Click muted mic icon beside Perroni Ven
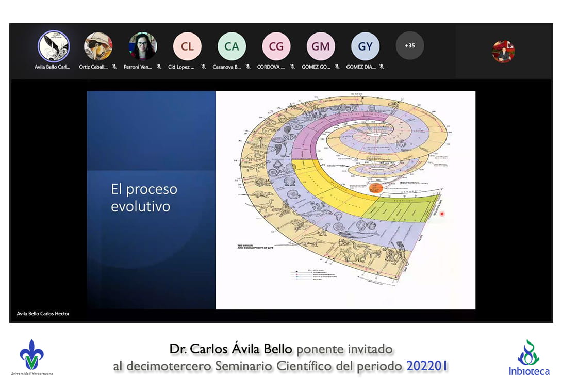Viewport: 562px width, 392px height. tap(159, 67)
